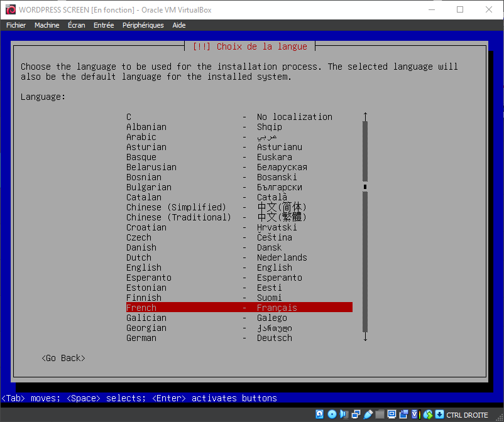Expand the Écran menu
Image resolution: width=504 pixels, height=422 pixels.
[76, 25]
